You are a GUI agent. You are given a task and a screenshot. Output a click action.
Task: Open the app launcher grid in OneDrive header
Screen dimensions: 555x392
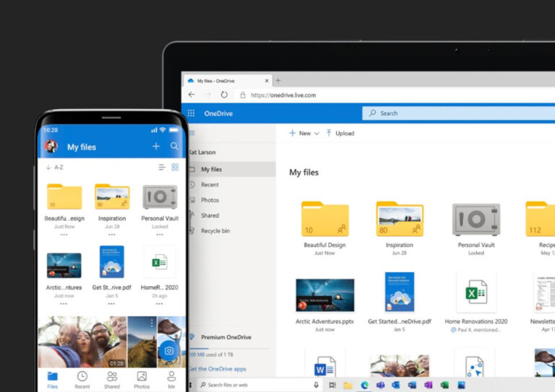[x=191, y=113]
